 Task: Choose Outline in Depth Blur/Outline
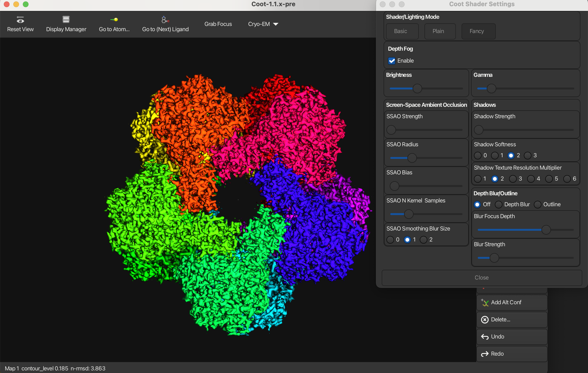[x=537, y=205]
